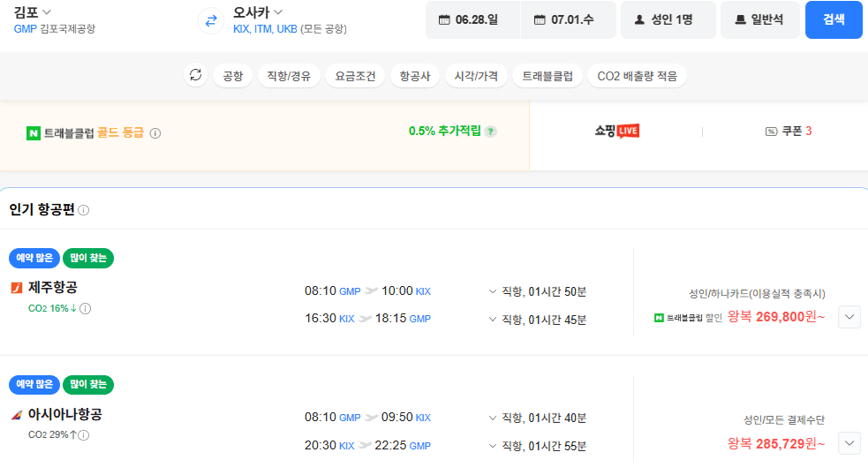Open the 시각/가격 filter

coord(476,76)
